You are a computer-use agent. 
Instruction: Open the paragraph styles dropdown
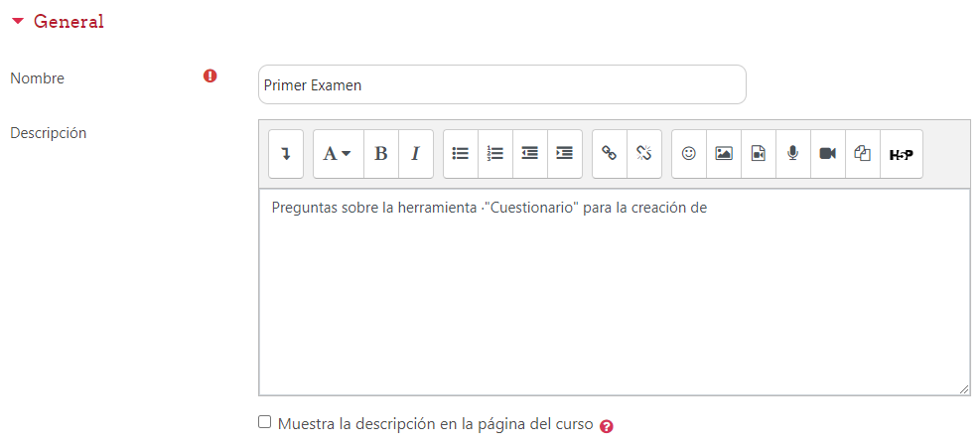[x=338, y=154]
